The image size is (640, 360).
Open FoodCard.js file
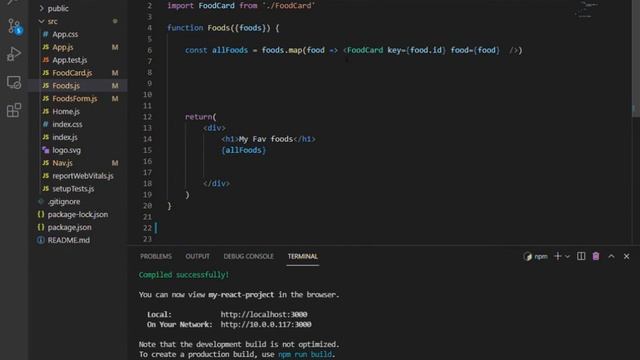coord(72,73)
